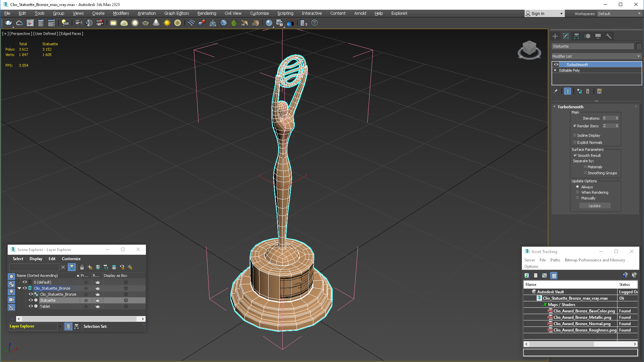Viewport: 644px width, 362px height.
Task: Open the Sign In dropdown
Action: 545,14
